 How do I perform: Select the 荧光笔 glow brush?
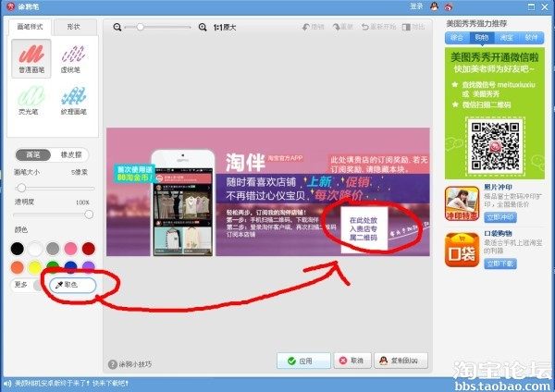[31, 101]
